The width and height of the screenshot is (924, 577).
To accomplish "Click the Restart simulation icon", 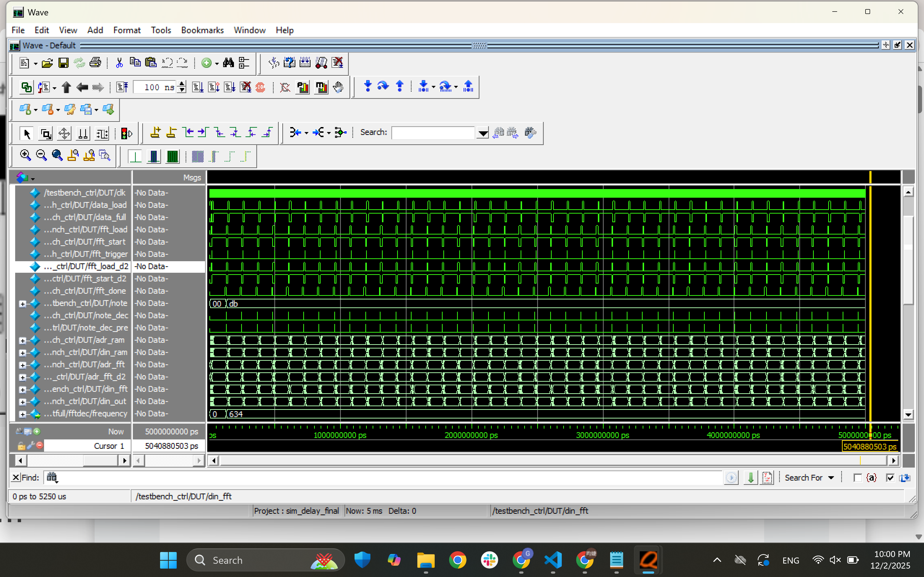I will pos(122,87).
